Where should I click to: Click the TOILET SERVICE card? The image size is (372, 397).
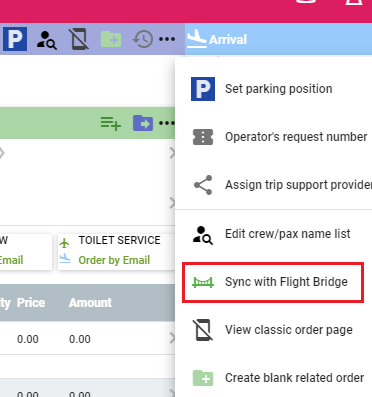pyautogui.click(x=116, y=252)
